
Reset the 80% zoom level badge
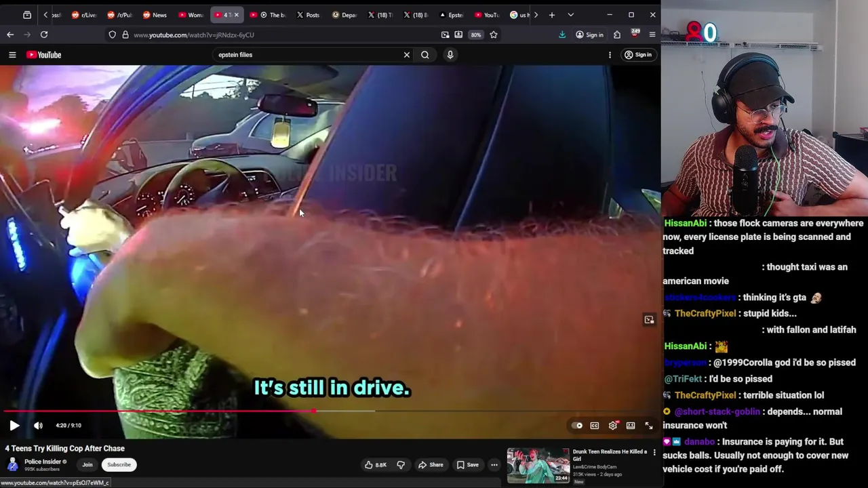(x=476, y=35)
